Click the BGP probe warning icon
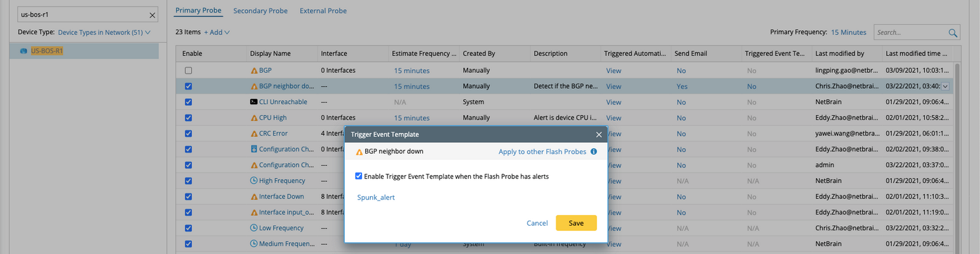Screen dimensions: 980x254 (x=254, y=70)
